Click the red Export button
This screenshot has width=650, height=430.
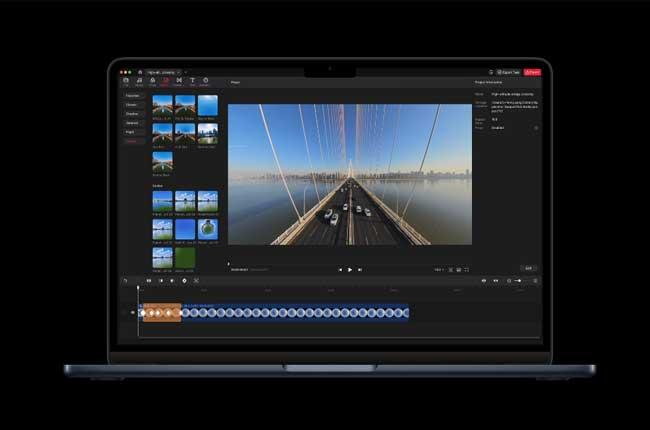click(x=534, y=72)
